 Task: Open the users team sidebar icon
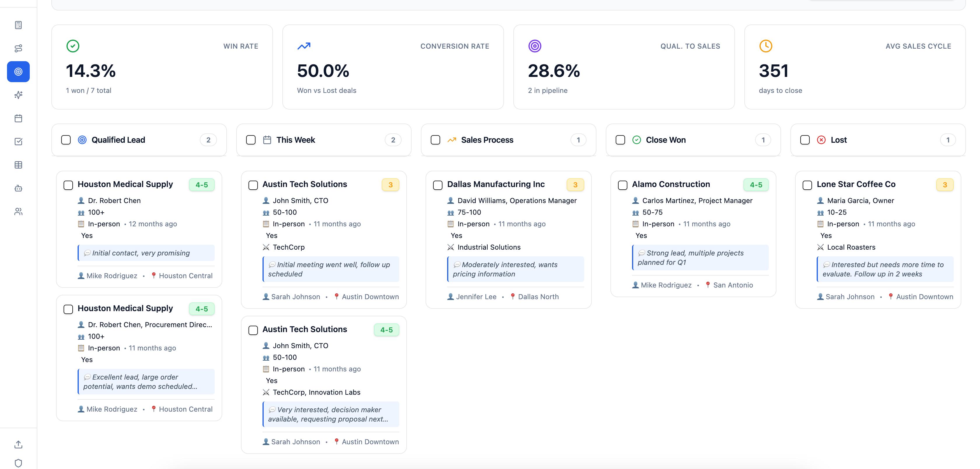(x=18, y=211)
